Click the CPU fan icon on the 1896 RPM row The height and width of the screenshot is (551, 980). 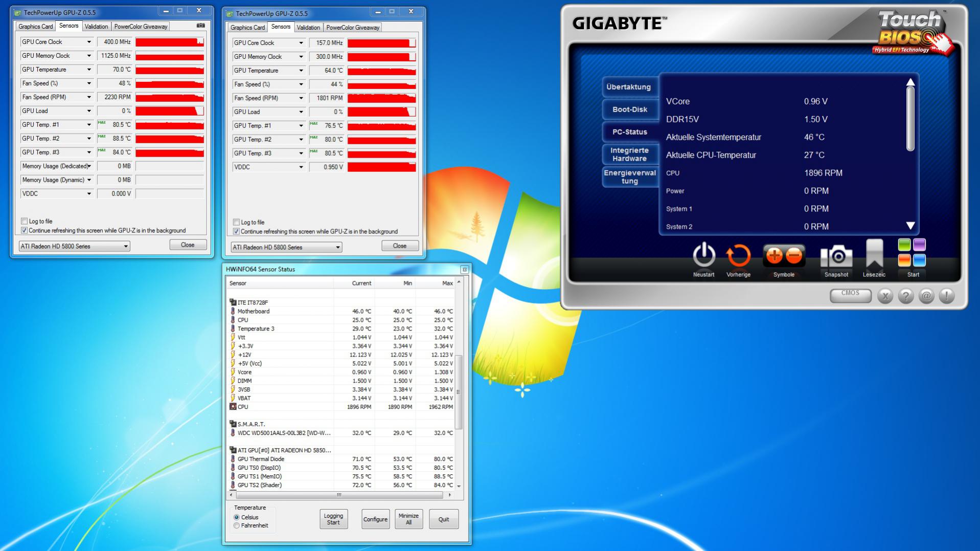tap(233, 407)
